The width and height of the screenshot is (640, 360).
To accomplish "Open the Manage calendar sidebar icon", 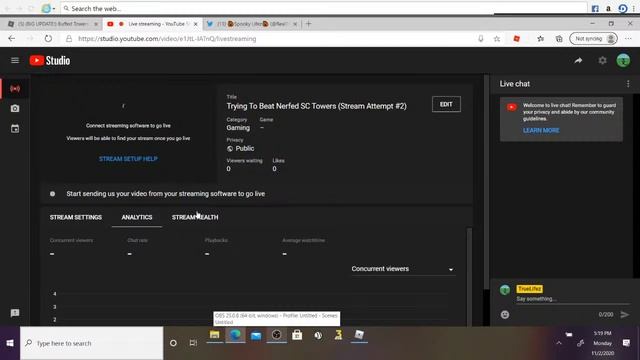I will 15,129.
